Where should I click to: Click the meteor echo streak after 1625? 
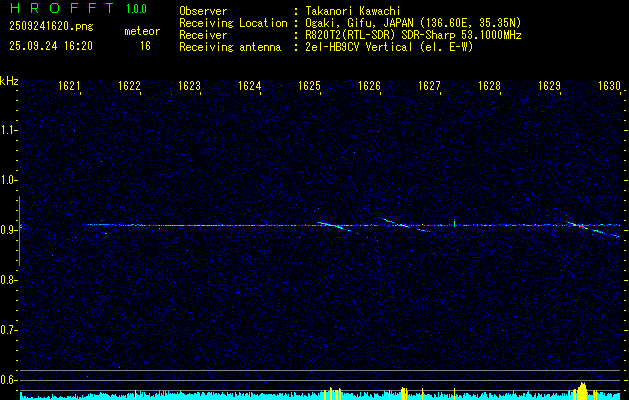tap(333, 226)
